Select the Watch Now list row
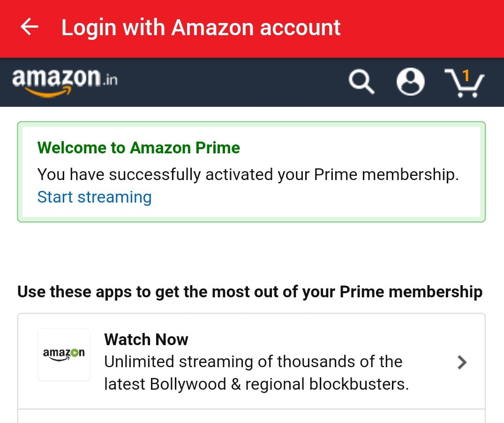The image size is (504, 423). click(x=251, y=361)
